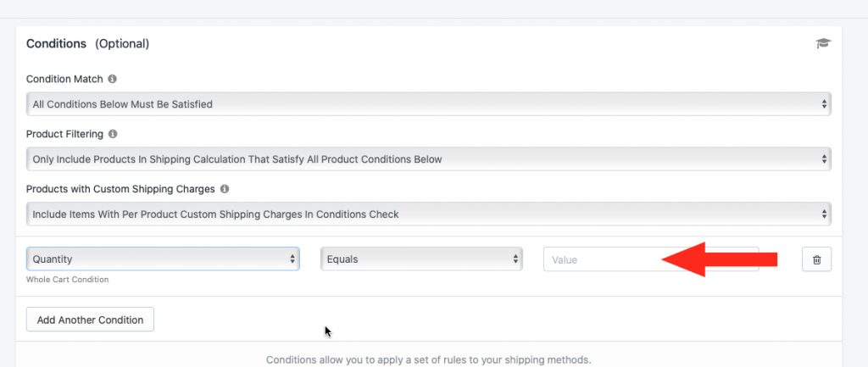Open the Quantity condition type dropdown
Image resolution: width=868 pixels, height=367 pixels.
point(163,259)
